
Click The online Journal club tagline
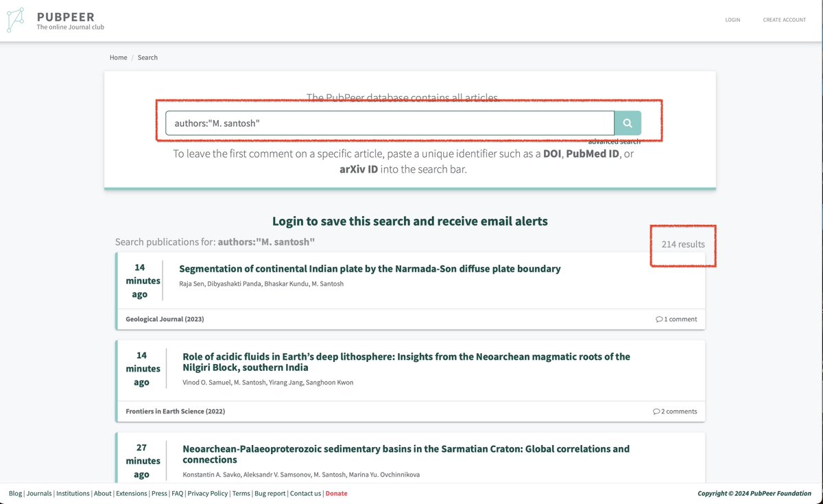pos(71,27)
